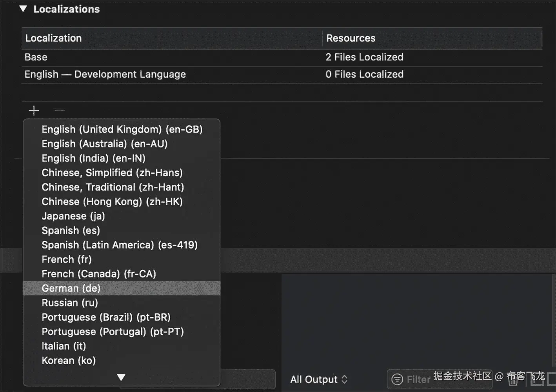Pick Japanese (ja) localization
The width and height of the screenshot is (556, 392).
pos(73,216)
